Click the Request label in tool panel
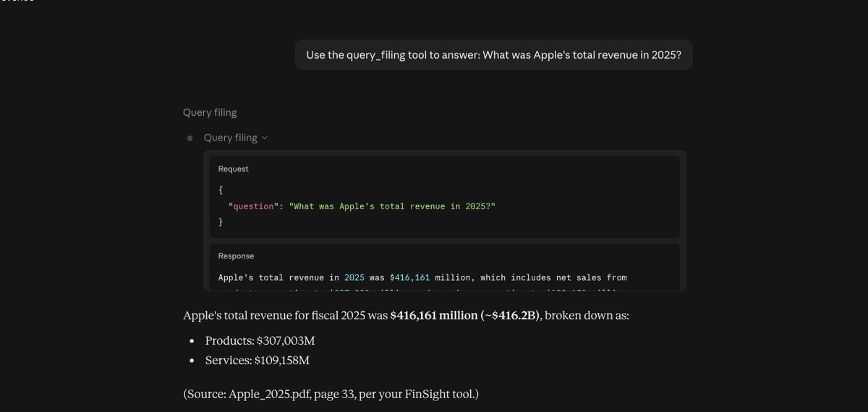 pyautogui.click(x=233, y=169)
